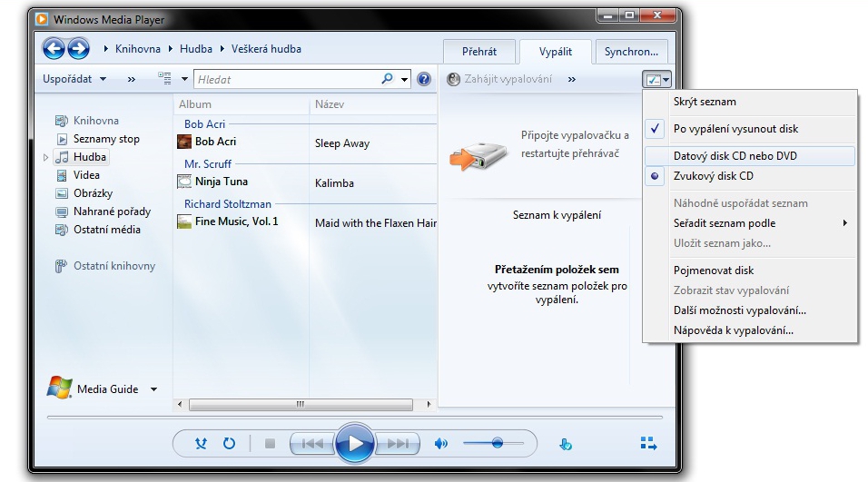This screenshot has height=482, width=868.
Task: Click in the Hledat search field
Action: pos(287,80)
